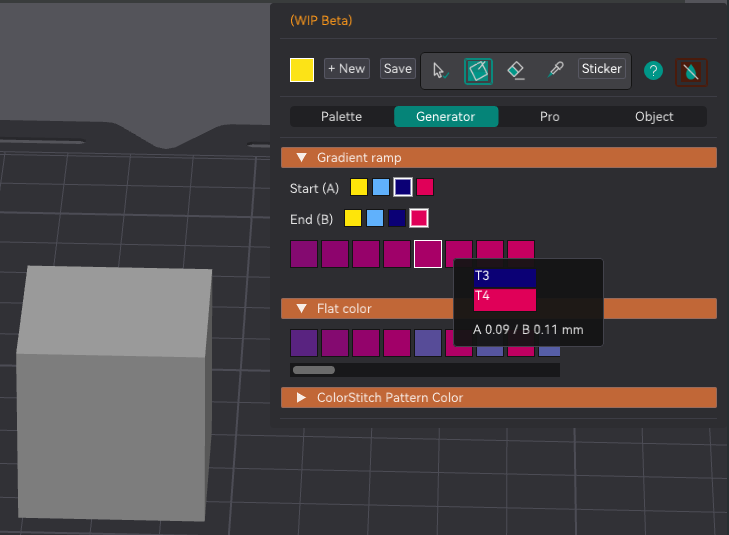This screenshot has height=535, width=729.
Task: Pick the third gradient ramp swatch
Action: point(366,254)
